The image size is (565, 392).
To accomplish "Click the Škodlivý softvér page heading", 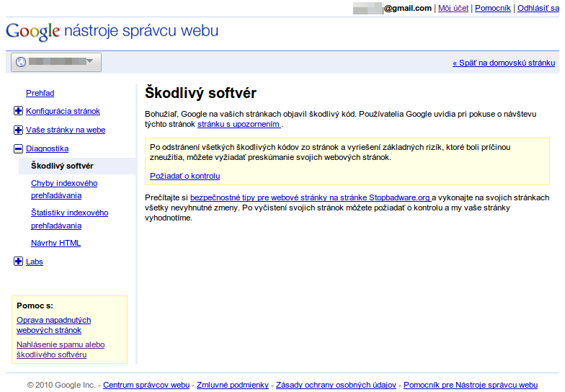I will tap(200, 93).
